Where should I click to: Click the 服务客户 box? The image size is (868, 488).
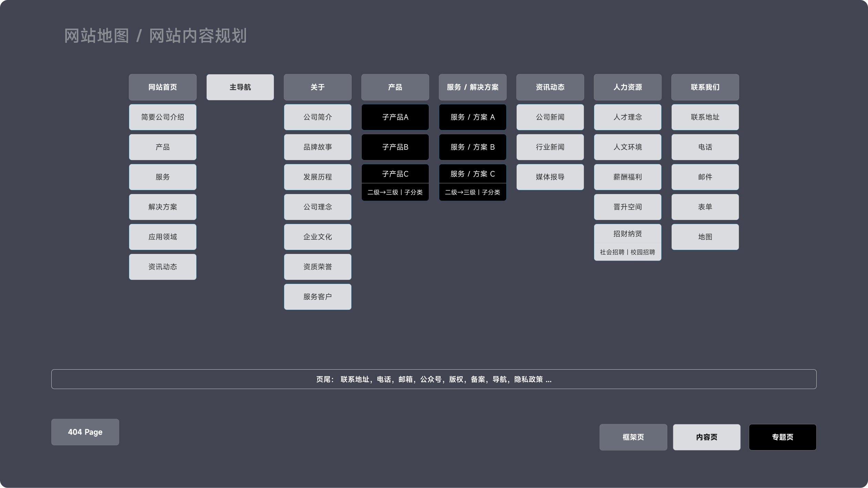tap(318, 297)
